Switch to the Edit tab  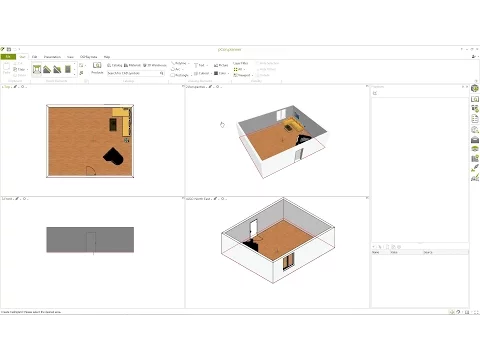click(x=34, y=57)
